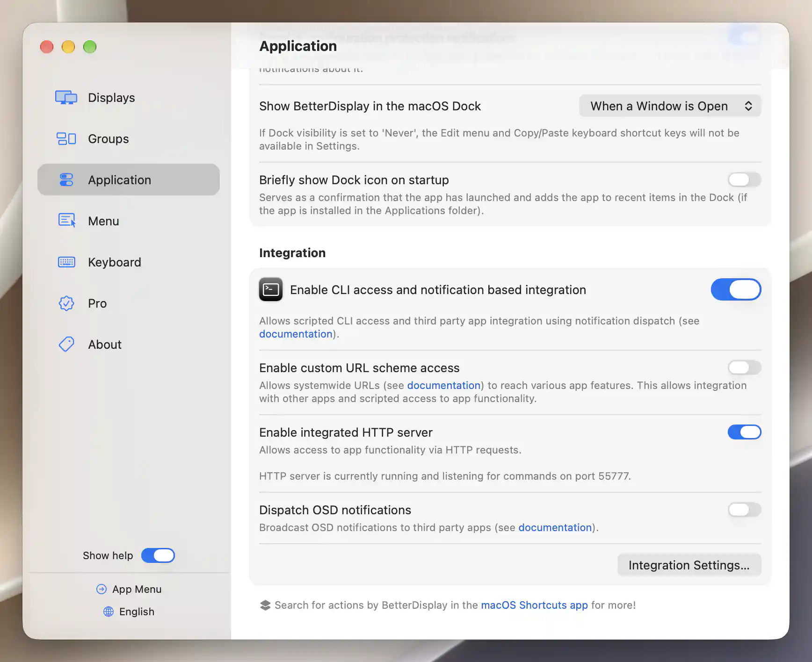
Task: Click the App Menu arrow icon
Action: point(101,589)
